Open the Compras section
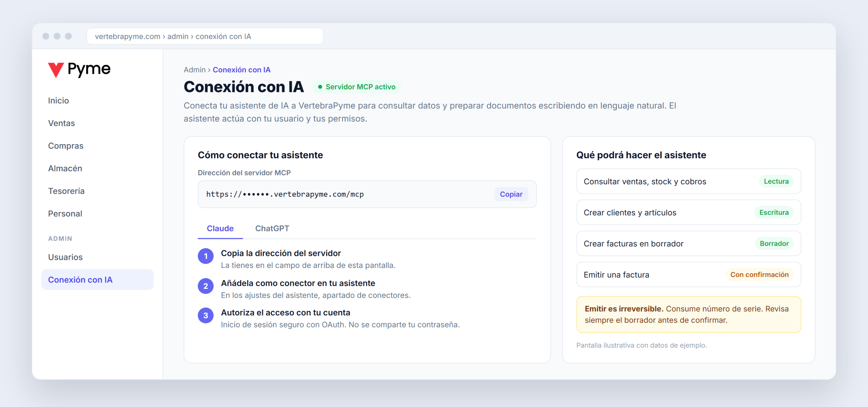The image size is (868, 407). (x=66, y=146)
